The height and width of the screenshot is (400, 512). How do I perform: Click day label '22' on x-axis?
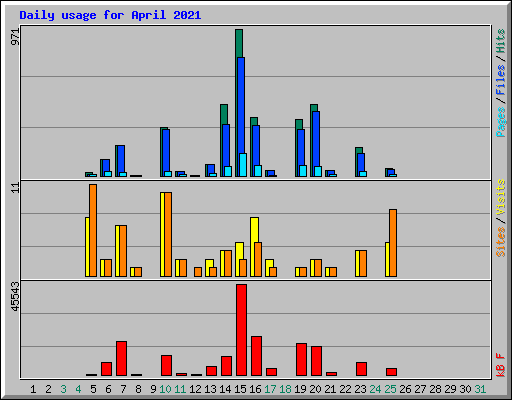pos(346,389)
